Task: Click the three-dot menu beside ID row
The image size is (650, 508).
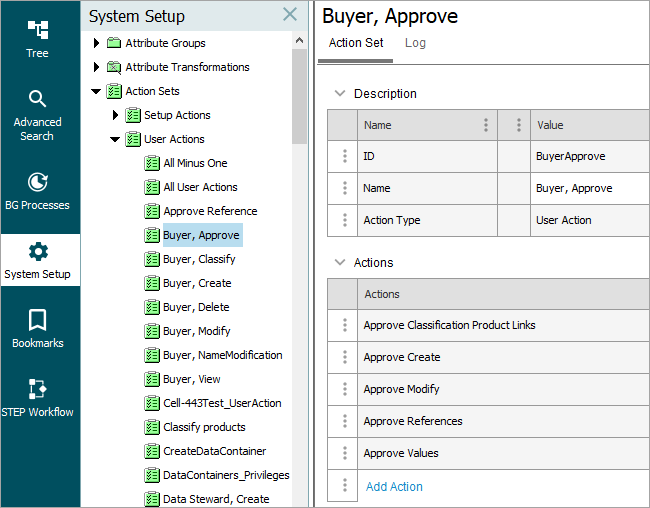Action: 344,156
